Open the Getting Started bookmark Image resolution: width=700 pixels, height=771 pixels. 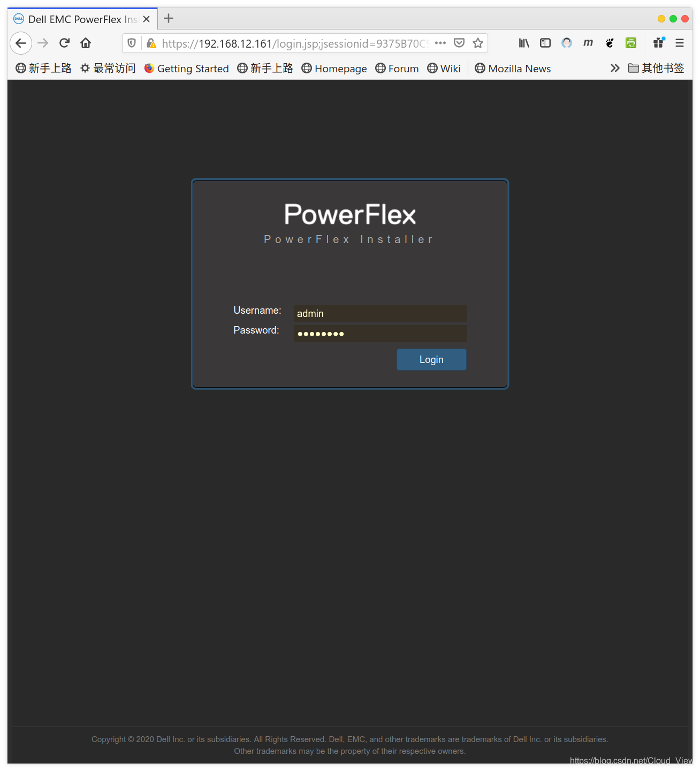click(x=186, y=68)
